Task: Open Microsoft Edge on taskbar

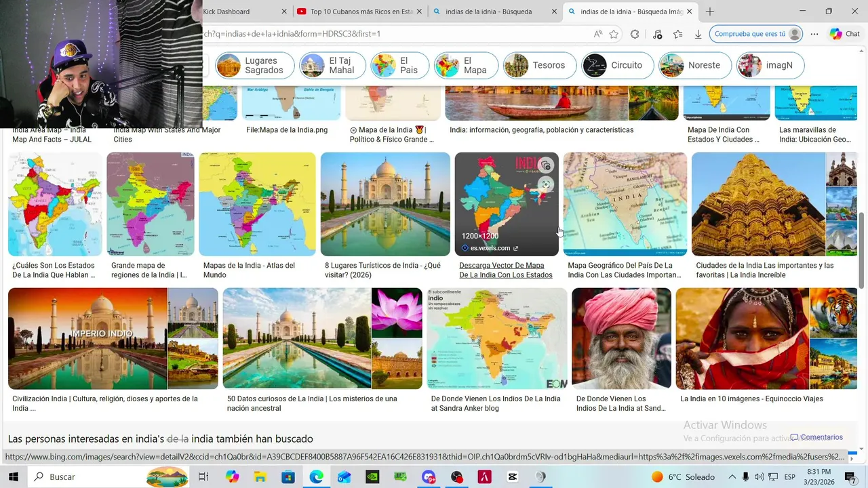Action: (x=316, y=476)
